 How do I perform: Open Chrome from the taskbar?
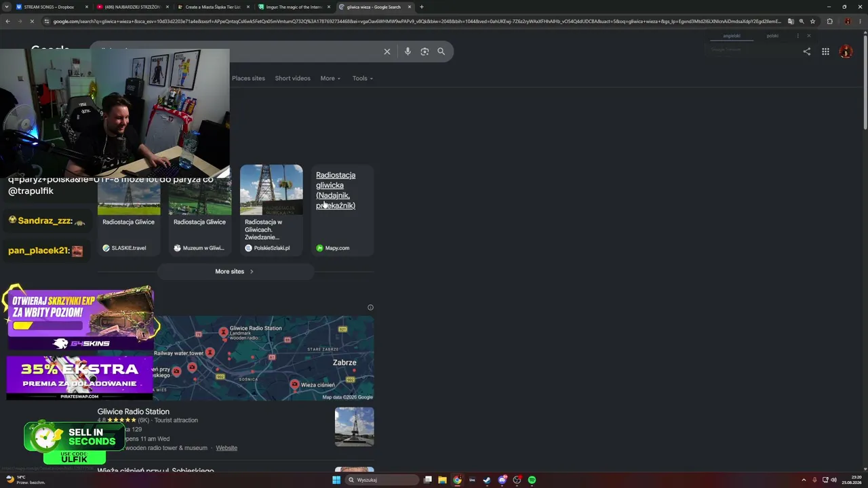(457, 480)
